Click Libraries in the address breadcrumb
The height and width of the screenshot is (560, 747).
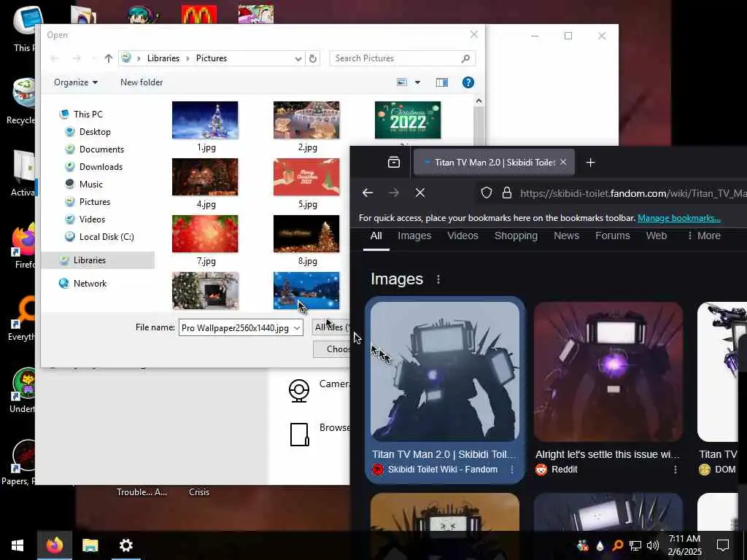[163, 58]
